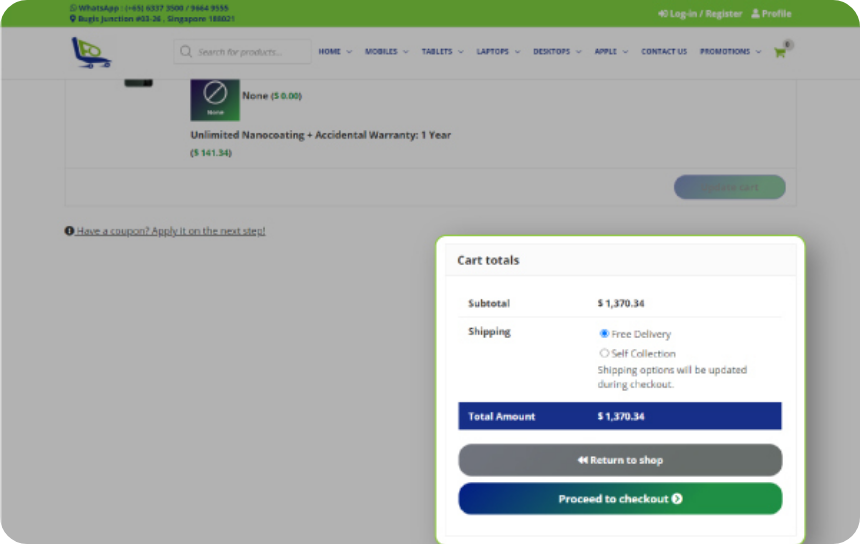This screenshot has width=860, height=544.
Task: Click the Log-in / Register link
Action: [700, 14]
